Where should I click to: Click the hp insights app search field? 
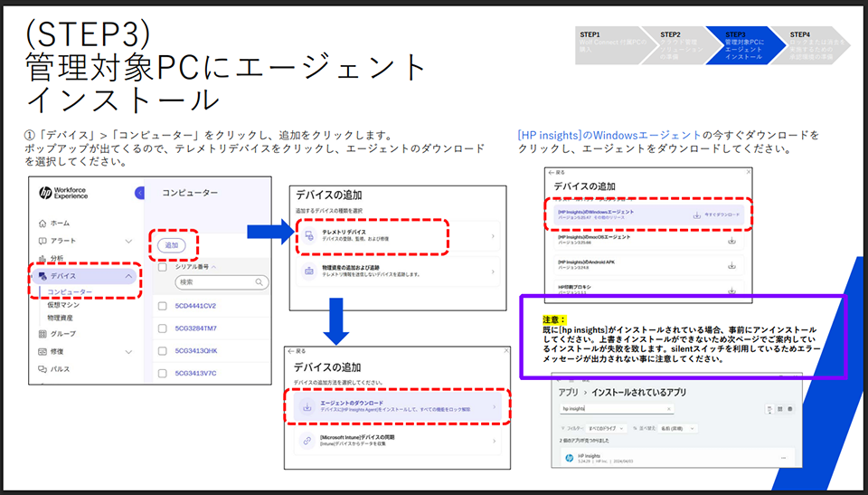616,409
